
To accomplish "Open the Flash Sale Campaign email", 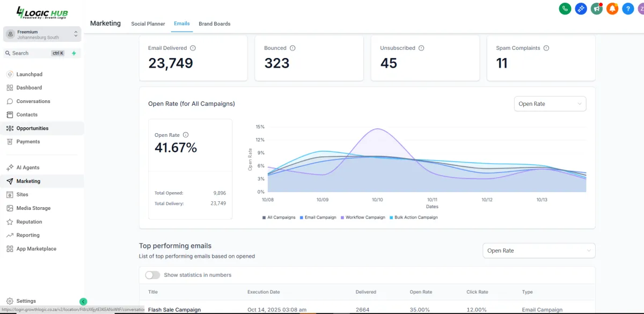I will 174,310.
